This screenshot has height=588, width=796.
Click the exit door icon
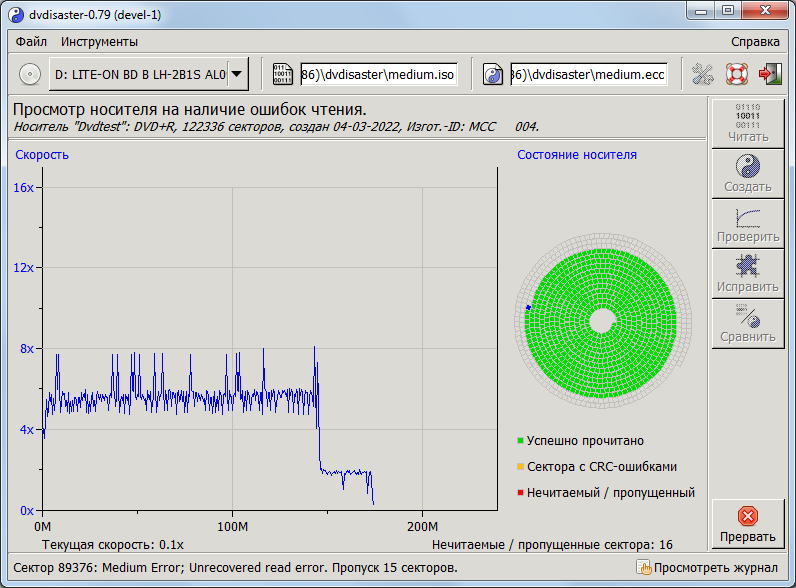pos(770,74)
